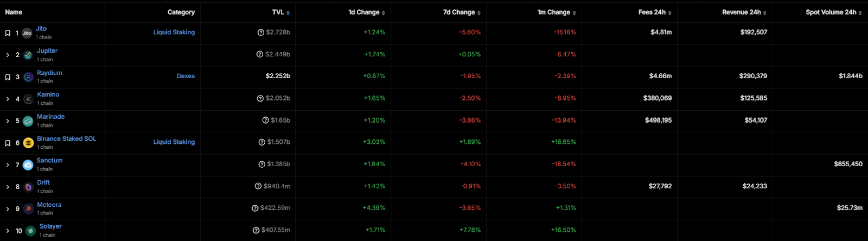This screenshot has height=241, width=868.
Task: Click the Sanctum protocol logo
Action: tap(28, 165)
